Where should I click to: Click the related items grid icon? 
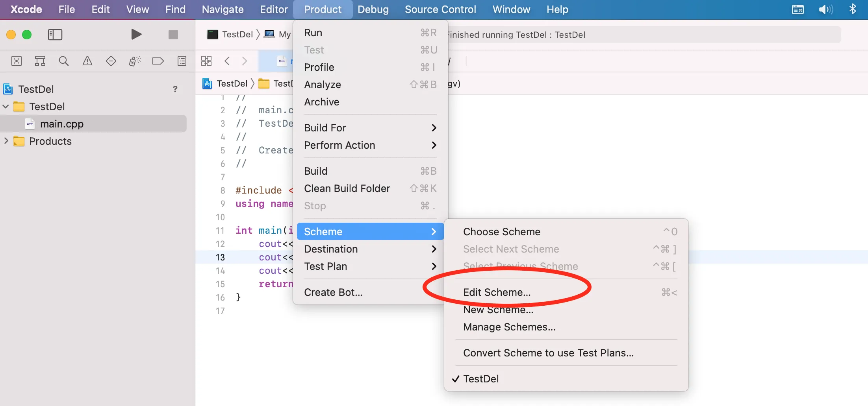[206, 61]
